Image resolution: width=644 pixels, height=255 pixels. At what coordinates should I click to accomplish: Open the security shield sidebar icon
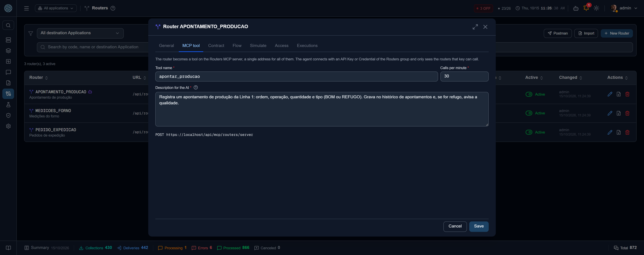pos(8,115)
